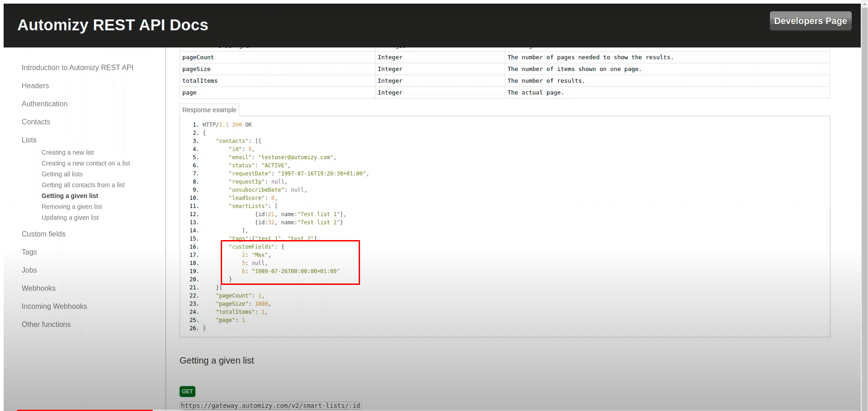This screenshot has height=411, width=868.
Task: Navigate to the Authentication section
Action: pyautogui.click(x=44, y=104)
